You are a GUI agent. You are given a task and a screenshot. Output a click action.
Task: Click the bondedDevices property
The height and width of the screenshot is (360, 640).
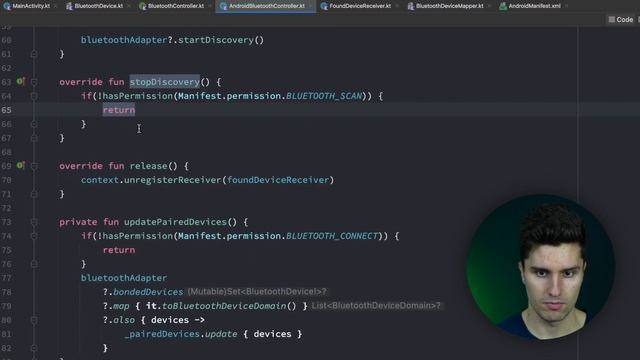(x=148, y=292)
